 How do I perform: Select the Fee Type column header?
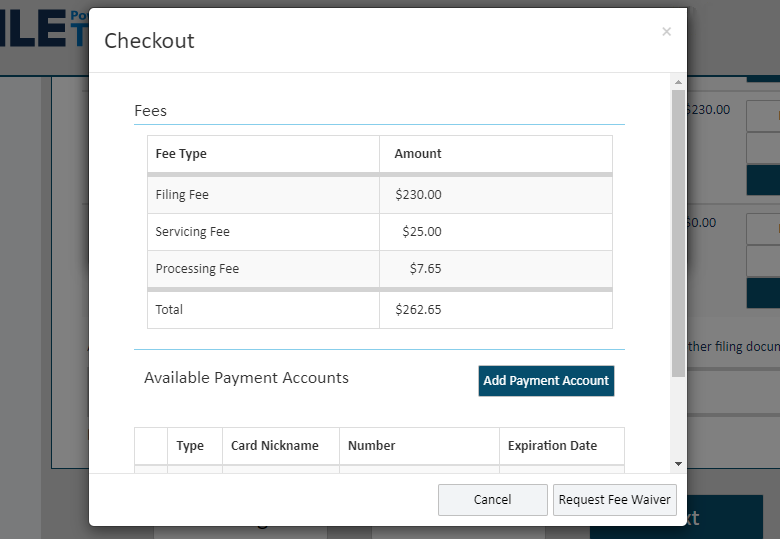pos(181,154)
